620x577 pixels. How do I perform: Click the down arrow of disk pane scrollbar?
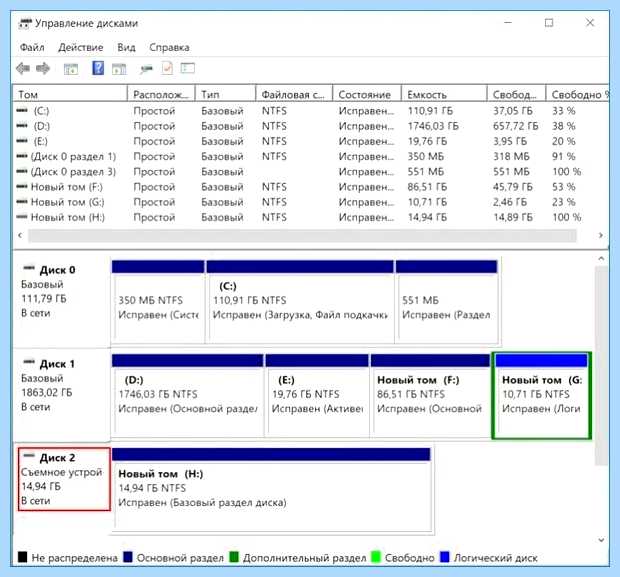(x=601, y=540)
